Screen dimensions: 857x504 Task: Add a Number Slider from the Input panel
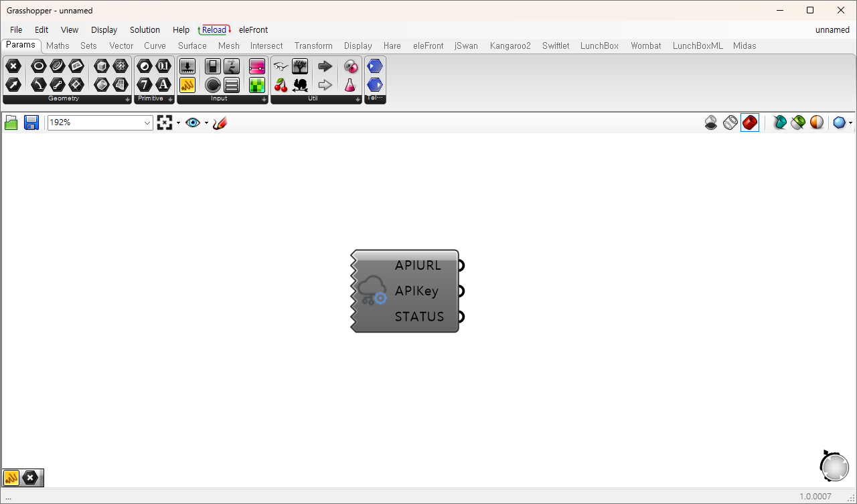(x=187, y=66)
